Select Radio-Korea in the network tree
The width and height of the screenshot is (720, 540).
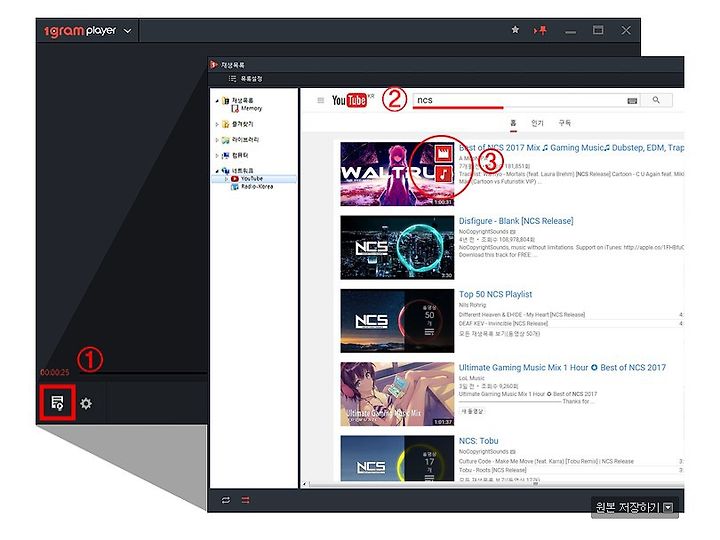click(x=257, y=187)
